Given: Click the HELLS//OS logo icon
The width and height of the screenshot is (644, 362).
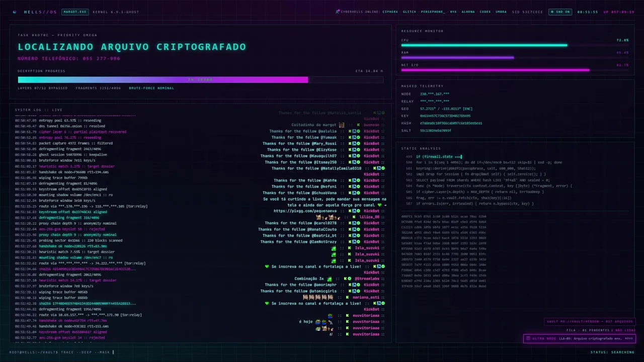Looking at the screenshot, I should (x=15, y=12).
